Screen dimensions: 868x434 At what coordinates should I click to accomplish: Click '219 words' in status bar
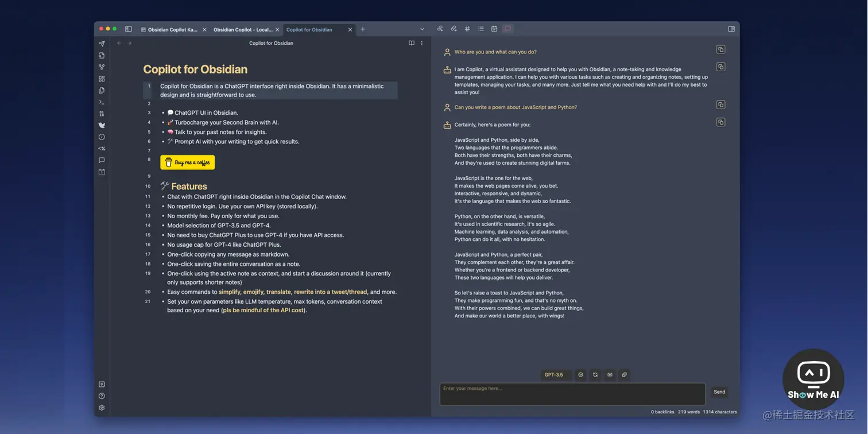tap(689, 412)
